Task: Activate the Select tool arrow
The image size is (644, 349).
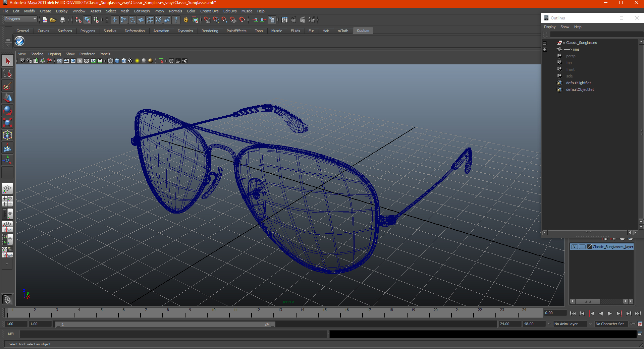Action: (7, 61)
